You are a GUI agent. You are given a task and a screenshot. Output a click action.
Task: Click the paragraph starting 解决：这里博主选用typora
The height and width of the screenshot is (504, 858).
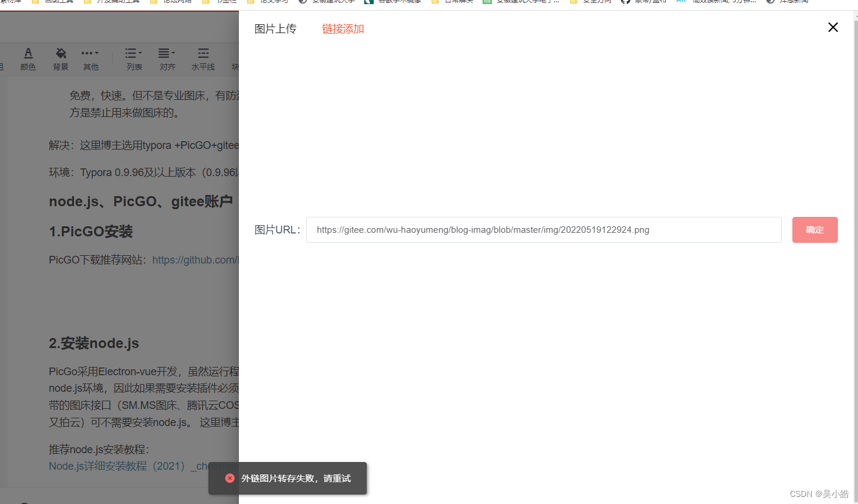coord(144,145)
